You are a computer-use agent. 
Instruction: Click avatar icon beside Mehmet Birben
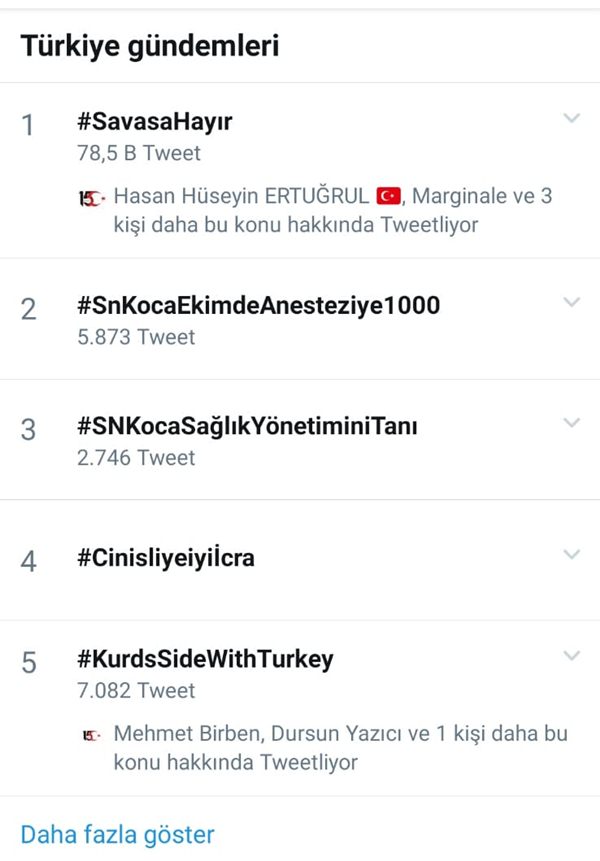click(x=92, y=735)
